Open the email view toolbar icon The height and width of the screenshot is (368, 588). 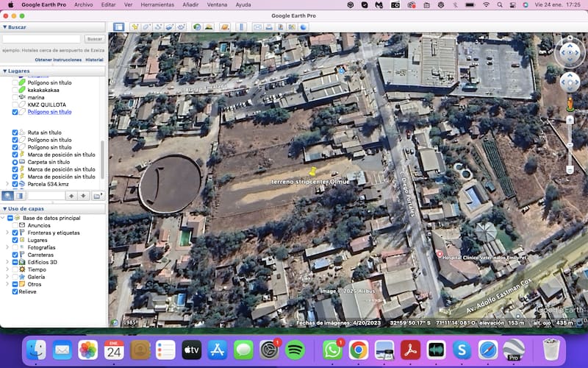pos(258,27)
